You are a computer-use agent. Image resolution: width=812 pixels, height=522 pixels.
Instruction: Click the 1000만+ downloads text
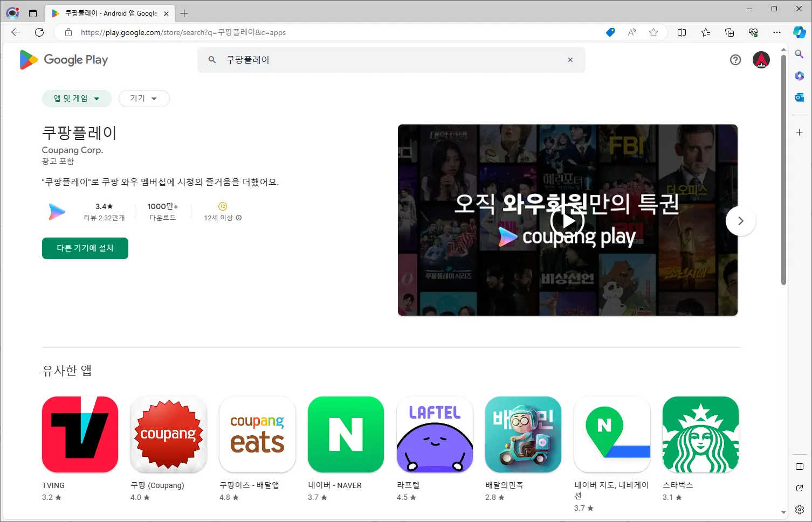click(x=163, y=206)
